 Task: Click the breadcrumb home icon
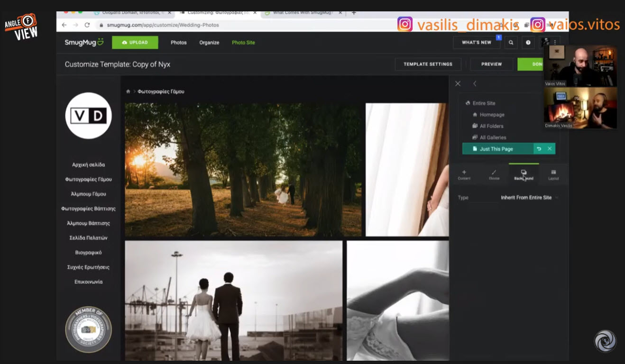[x=128, y=91]
